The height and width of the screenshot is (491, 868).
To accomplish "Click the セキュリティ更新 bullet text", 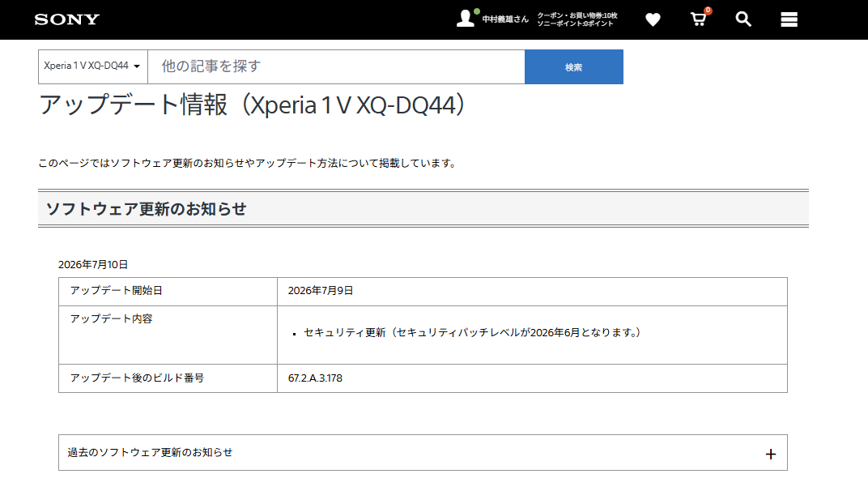I will coord(472,332).
